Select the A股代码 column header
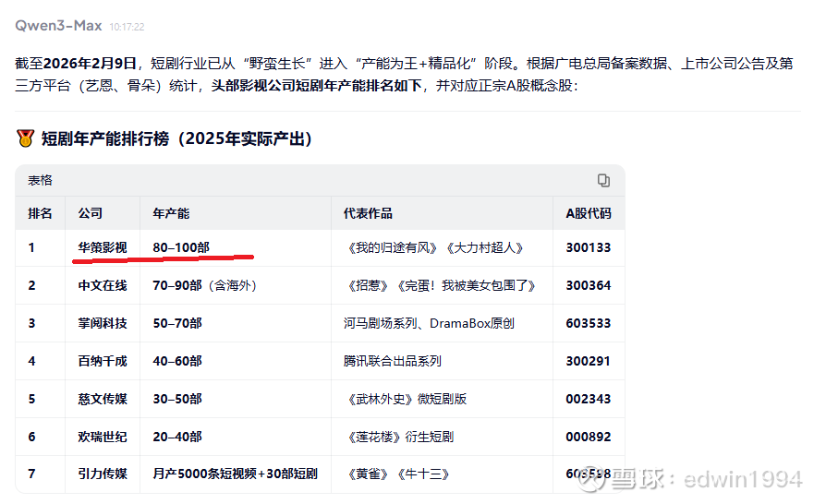The image size is (826, 504). point(589,213)
